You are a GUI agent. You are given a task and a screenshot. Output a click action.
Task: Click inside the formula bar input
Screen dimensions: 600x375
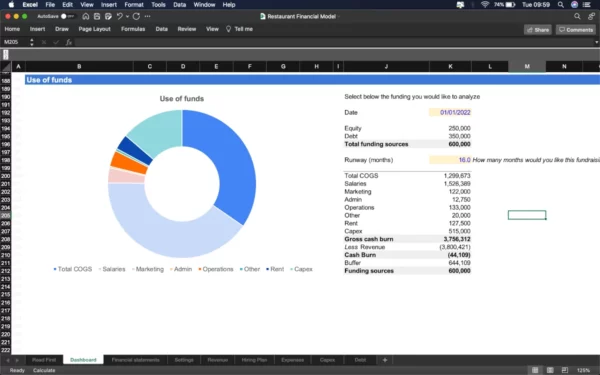[333, 42]
